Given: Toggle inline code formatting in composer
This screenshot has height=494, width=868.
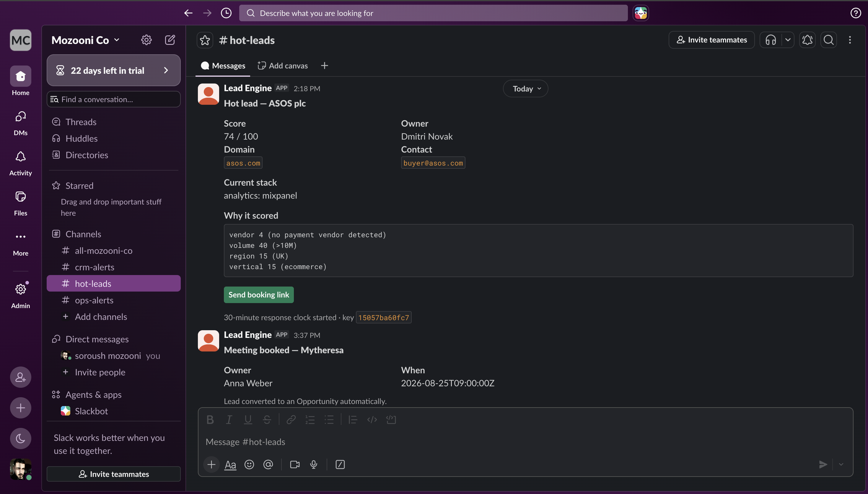Looking at the screenshot, I should 372,420.
